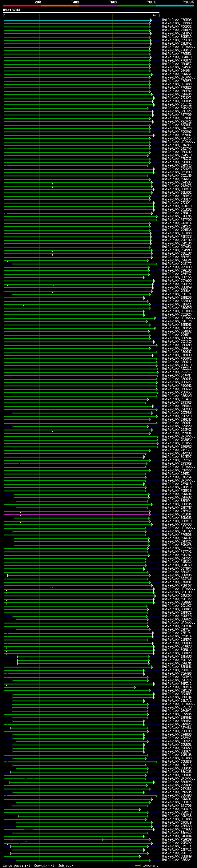This screenshot has height=868, width=197.
Task: Select the UniRef100_Q9LU02 entry
Action: [x=177, y=44]
